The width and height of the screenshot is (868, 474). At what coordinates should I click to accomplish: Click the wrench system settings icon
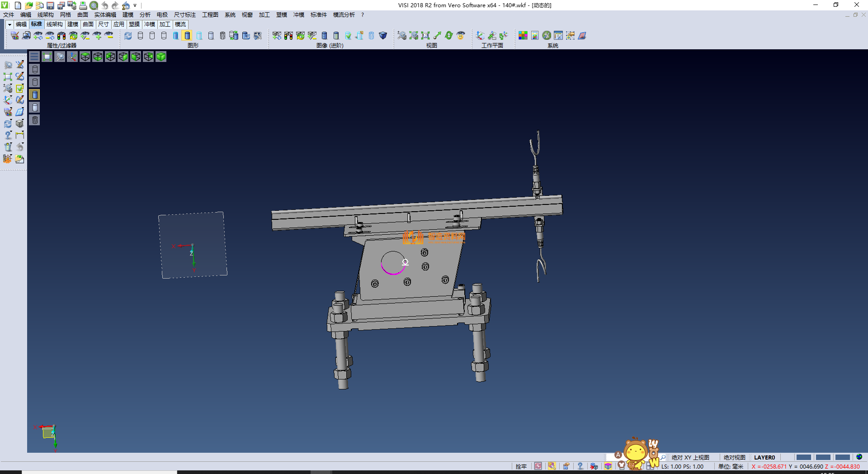point(547,36)
